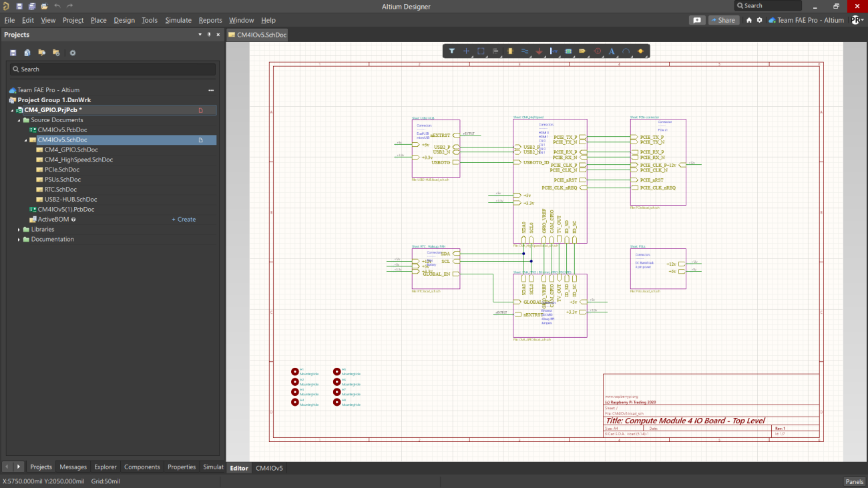Open the Simulate menu
Screen dimensions: 868x488
coord(178,20)
